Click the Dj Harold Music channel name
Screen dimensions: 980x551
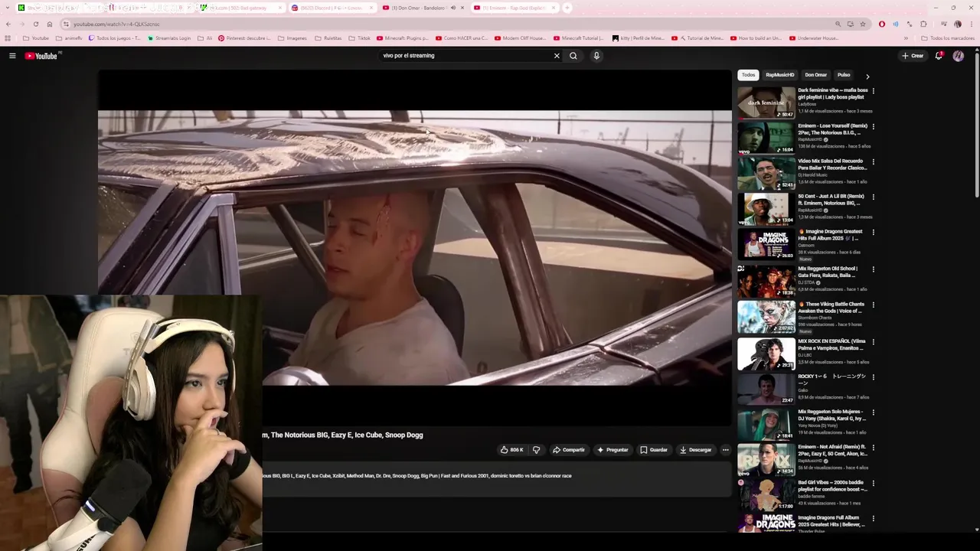812,174
